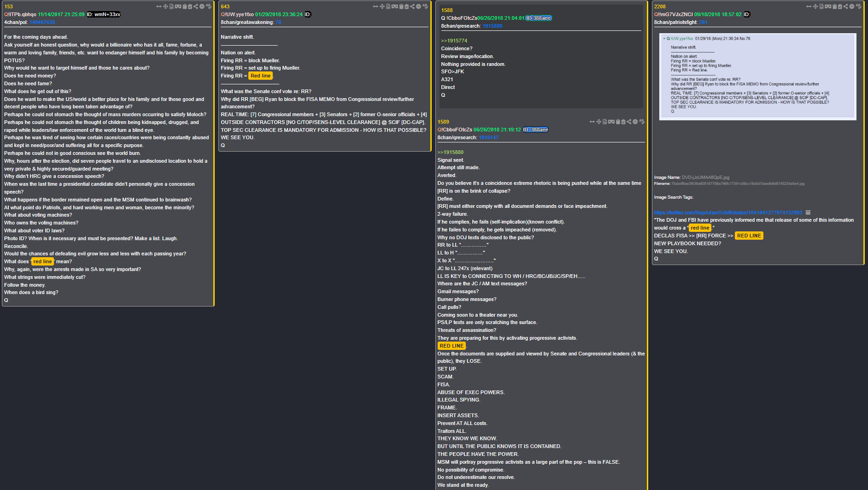
Task: Click the horizontal-width arrows icon on post 643
Action: 375,6
